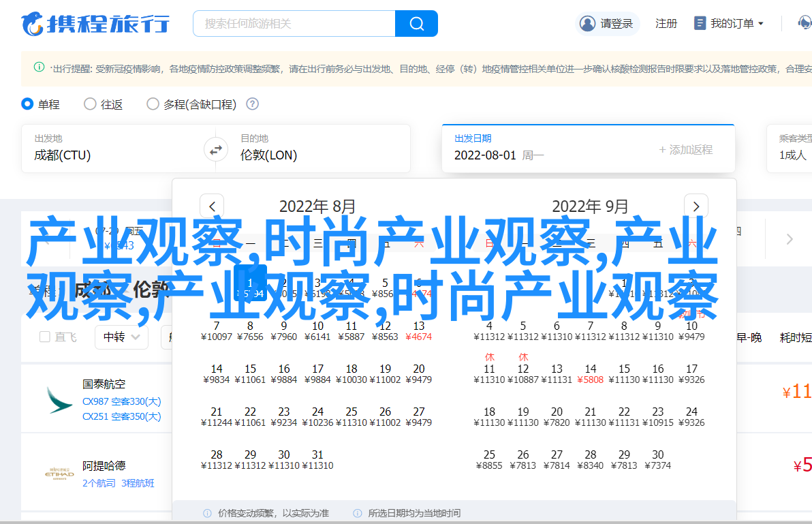Open flight CX251 空客350(大) link
The height and width of the screenshot is (524, 812).
pyautogui.click(x=122, y=416)
